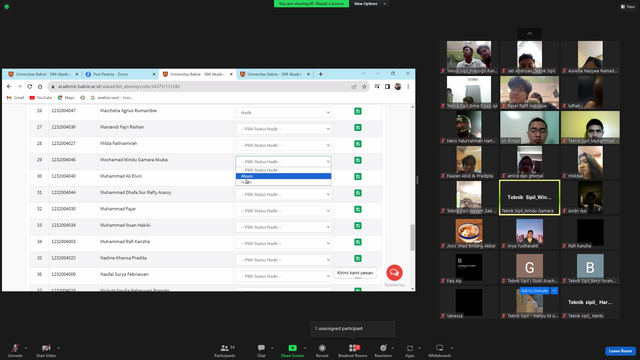The height and width of the screenshot is (360, 640).
Task: Switch to the Post Peserta - Zoom tab
Action: click(x=121, y=74)
